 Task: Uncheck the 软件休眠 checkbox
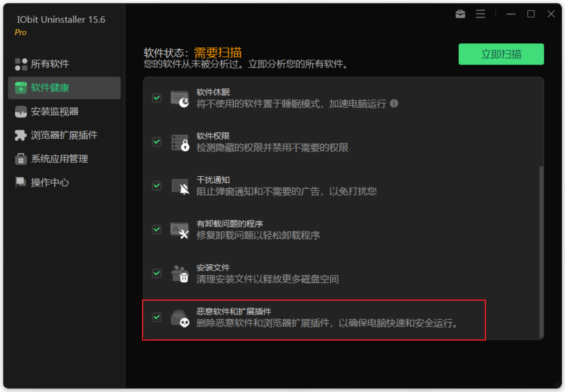157,98
